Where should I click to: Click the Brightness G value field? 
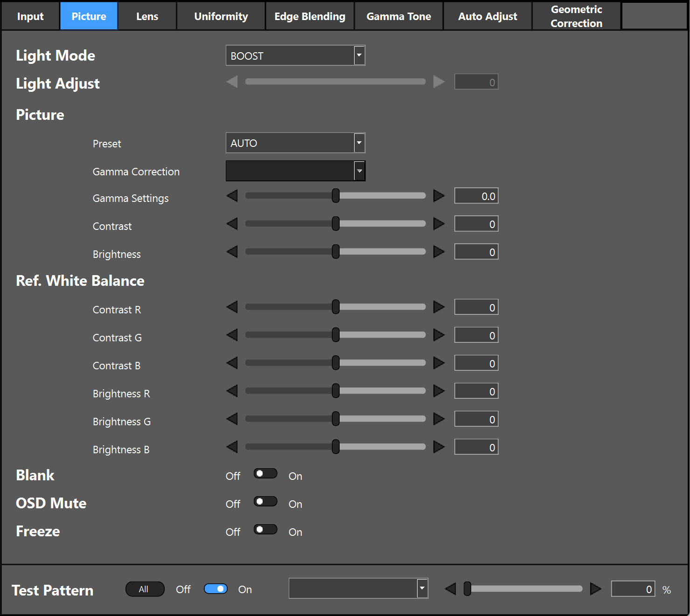tap(476, 419)
